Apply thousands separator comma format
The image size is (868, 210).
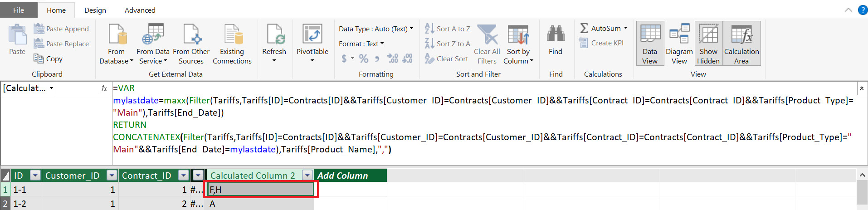[377, 59]
